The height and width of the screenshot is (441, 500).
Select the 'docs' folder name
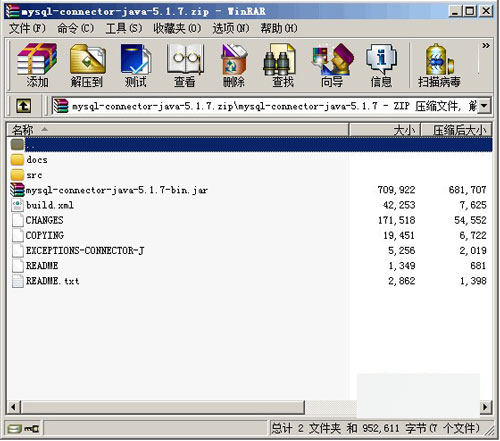(x=37, y=160)
